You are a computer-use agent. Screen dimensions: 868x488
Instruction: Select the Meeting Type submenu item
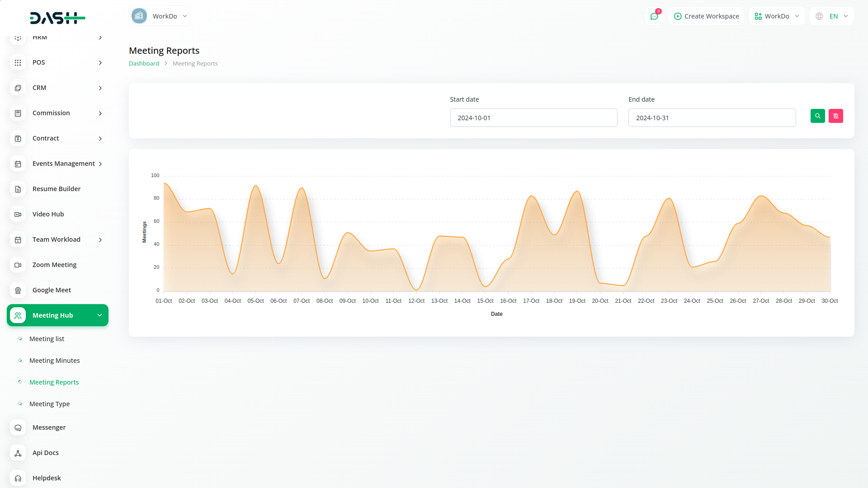(x=49, y=404)
